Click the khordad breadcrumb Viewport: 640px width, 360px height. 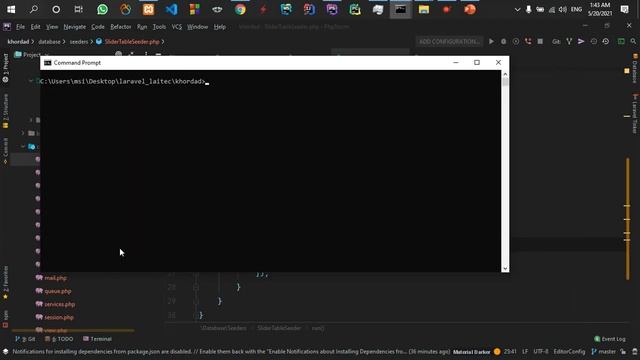coord(18,42)
